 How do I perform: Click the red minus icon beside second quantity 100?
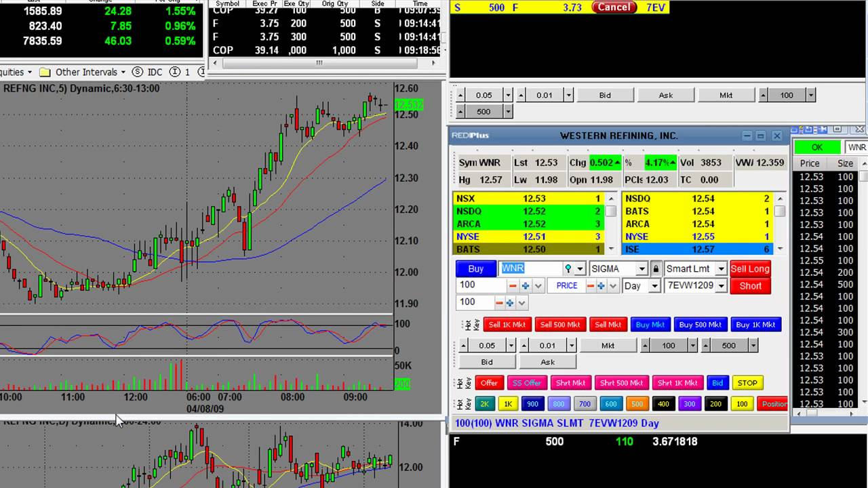coord(499,303)
